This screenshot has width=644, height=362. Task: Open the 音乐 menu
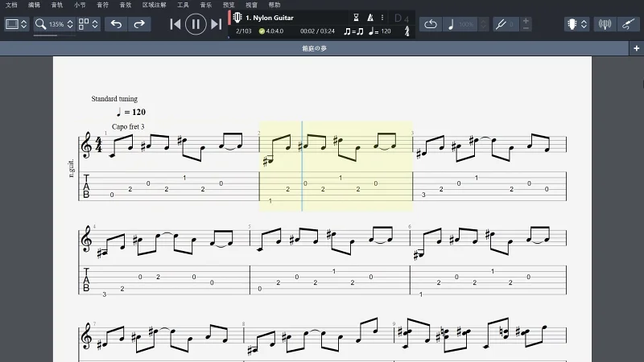coord(206,5)
